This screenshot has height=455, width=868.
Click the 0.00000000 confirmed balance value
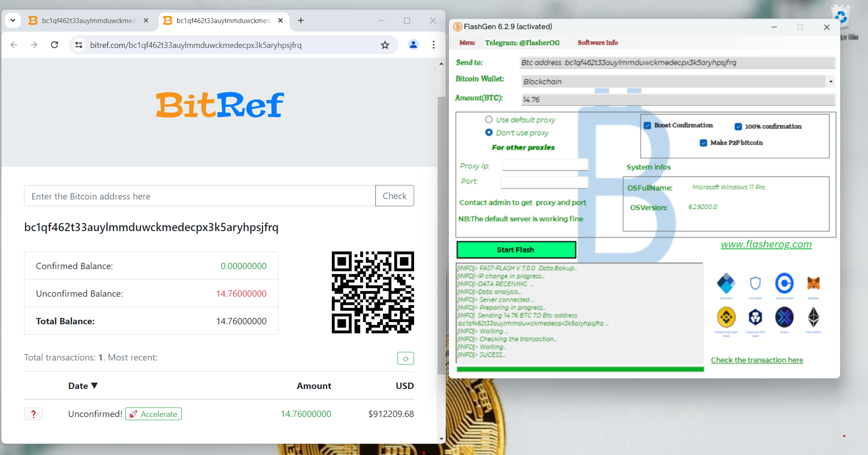(x=244, y=266)
